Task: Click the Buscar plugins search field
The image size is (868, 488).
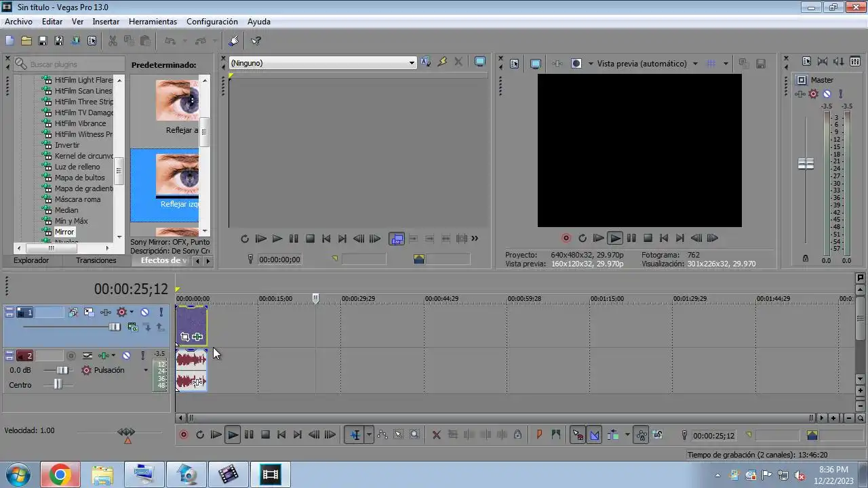Action: click(x=69, y=64)
